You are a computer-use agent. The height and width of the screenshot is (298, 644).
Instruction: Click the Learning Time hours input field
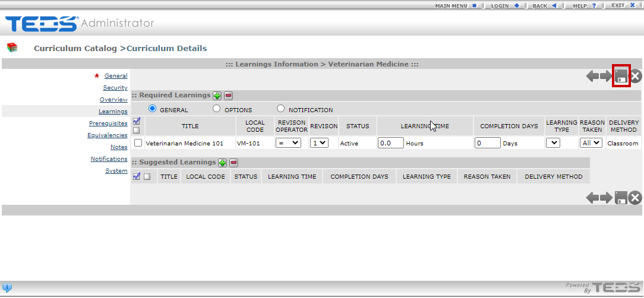point(390,143)
